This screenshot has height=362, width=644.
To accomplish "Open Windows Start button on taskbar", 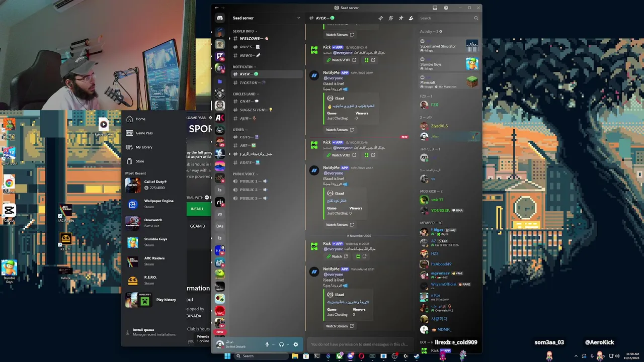I will [227, 356].
